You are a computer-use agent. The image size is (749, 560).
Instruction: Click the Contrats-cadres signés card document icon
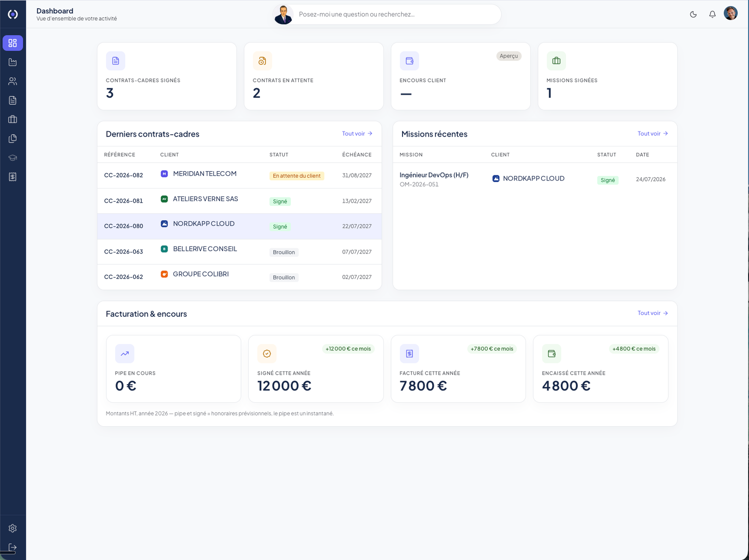[116, 61]
